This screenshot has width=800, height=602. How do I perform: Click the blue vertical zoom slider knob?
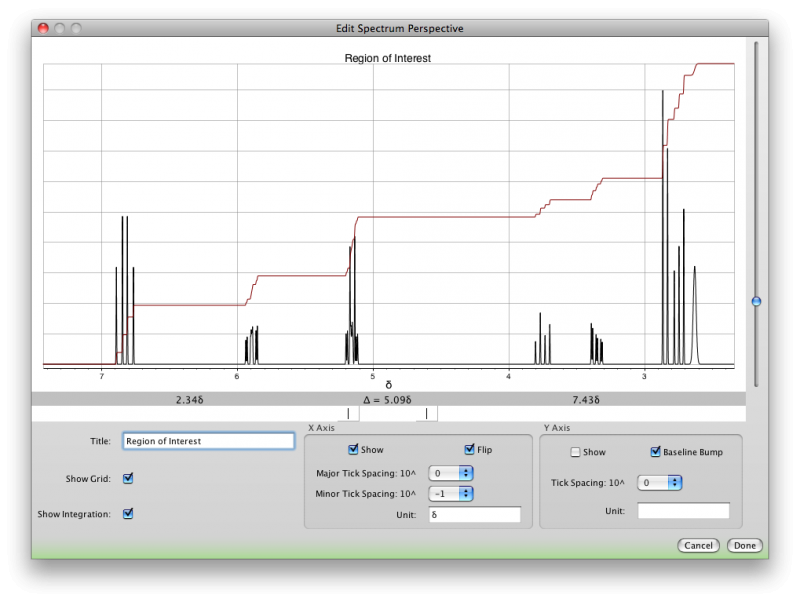click(756, 302)
